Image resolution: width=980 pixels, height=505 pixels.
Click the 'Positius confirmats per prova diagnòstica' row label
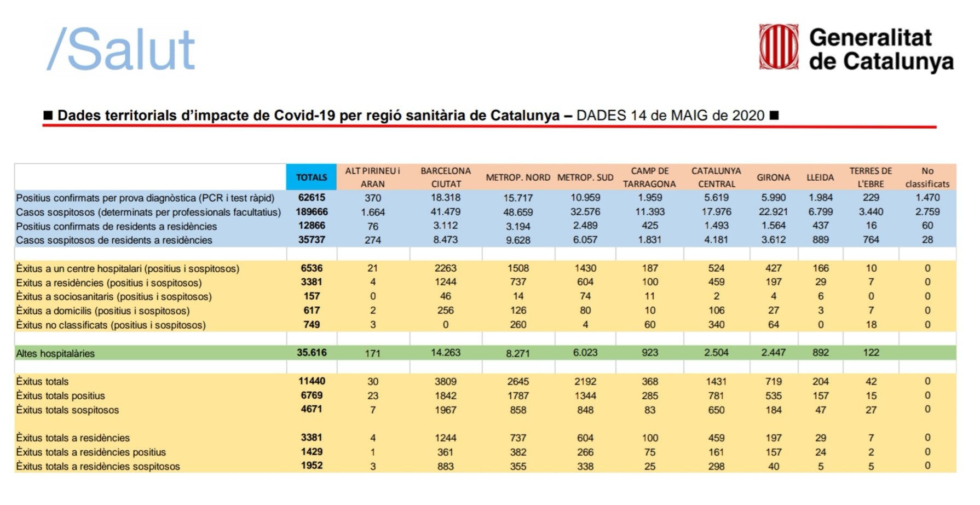pyautogui.click(x=145, y=198)
